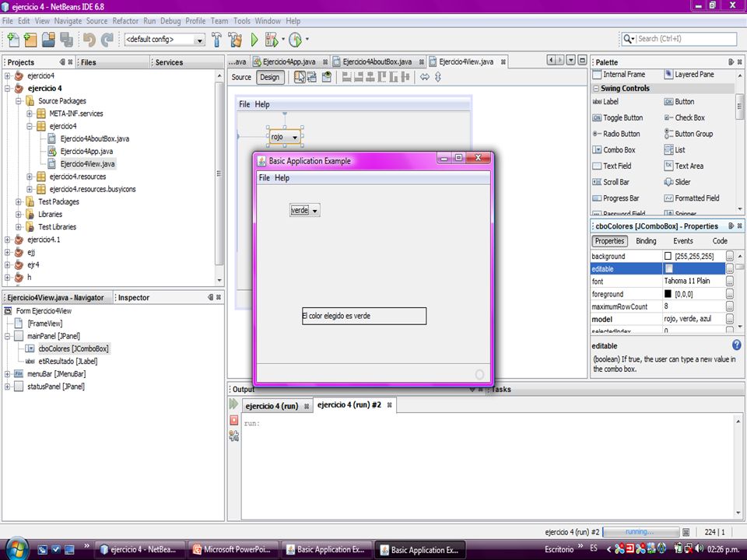747x560 pixels.
Task: Click the background color swatch
Action: 668,256
